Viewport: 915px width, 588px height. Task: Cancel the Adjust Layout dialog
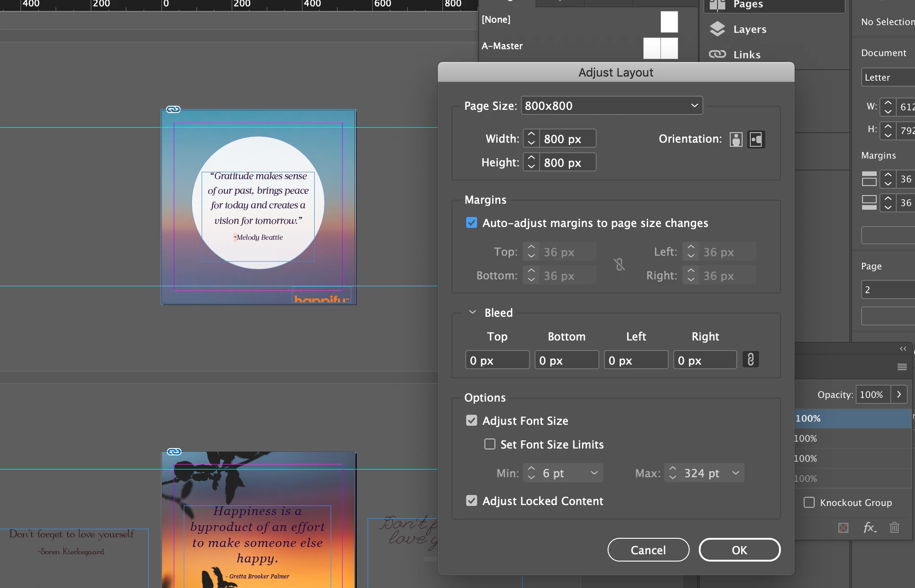pos(648,550)
